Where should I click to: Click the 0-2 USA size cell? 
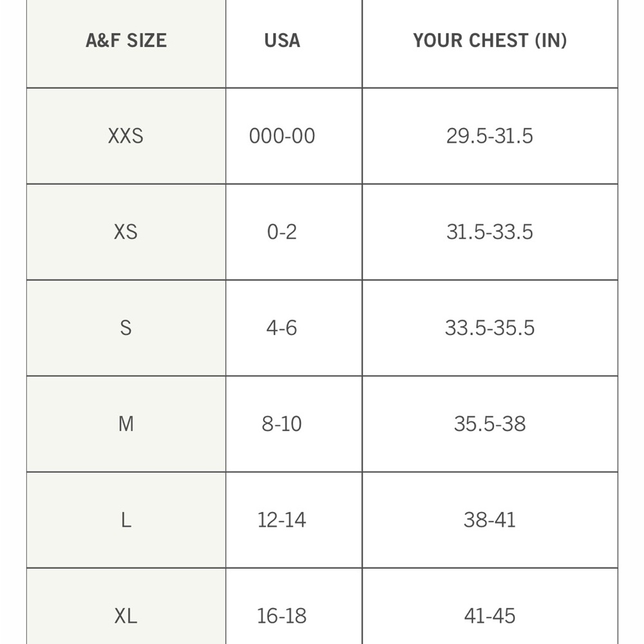(282, 232)
